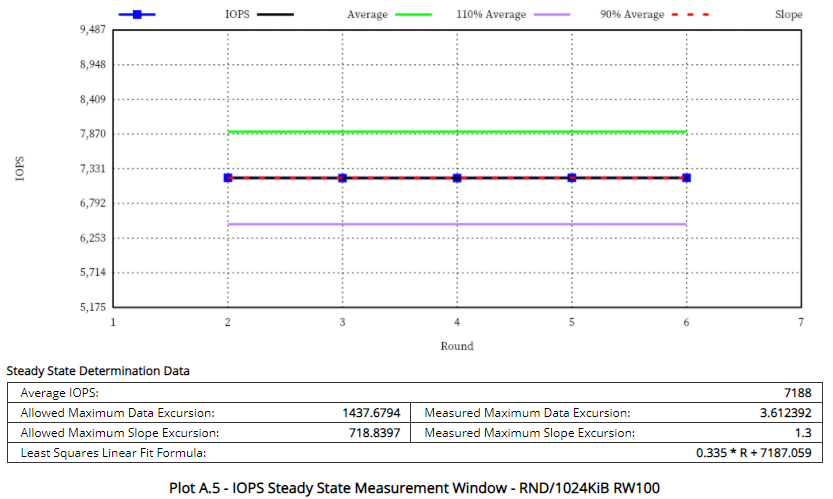Click the Average IOPS: row label
The width and height of the screenshot is (833, 499).
point(60,393)
